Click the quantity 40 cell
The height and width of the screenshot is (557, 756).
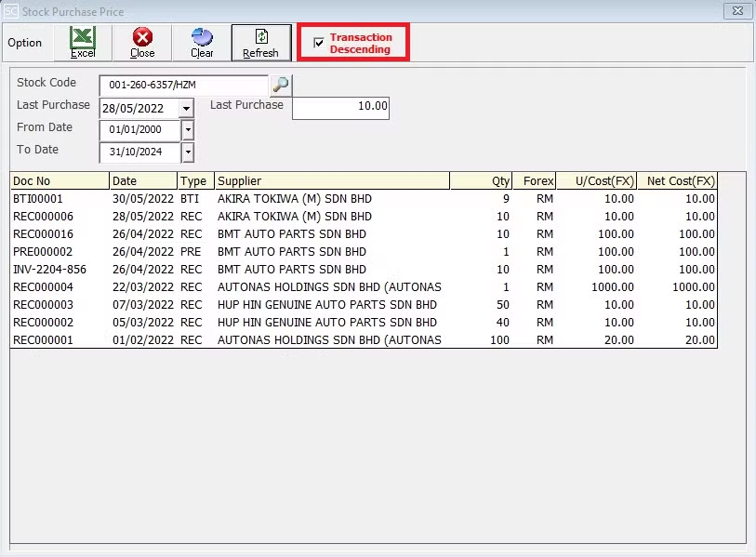(x=503, y=322)
